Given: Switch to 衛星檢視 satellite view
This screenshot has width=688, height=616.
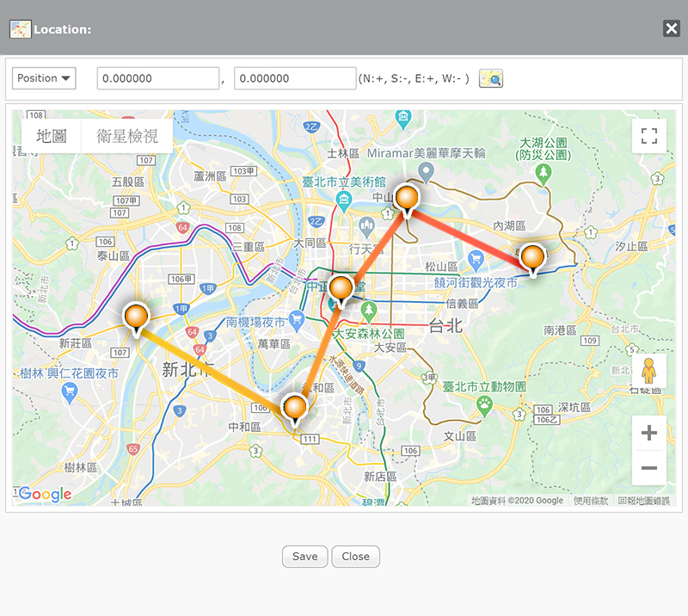Looking at the screenshot, I should coord(127,136).
